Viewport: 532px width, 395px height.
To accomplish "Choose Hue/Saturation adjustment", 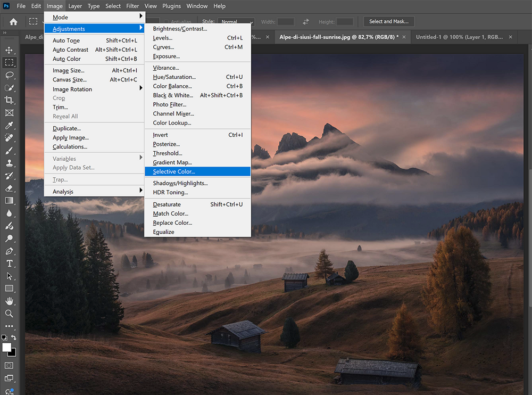I will 197,77.
